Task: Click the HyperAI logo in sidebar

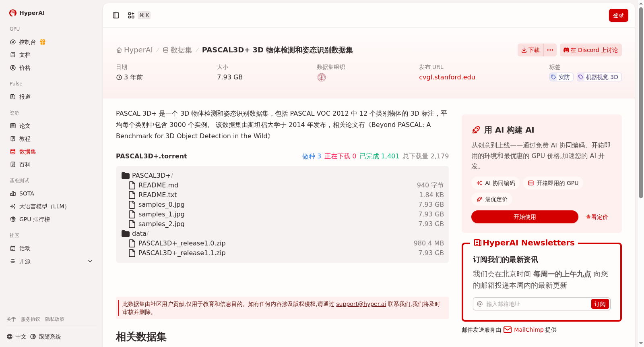Action: click(x=27, y=13)
